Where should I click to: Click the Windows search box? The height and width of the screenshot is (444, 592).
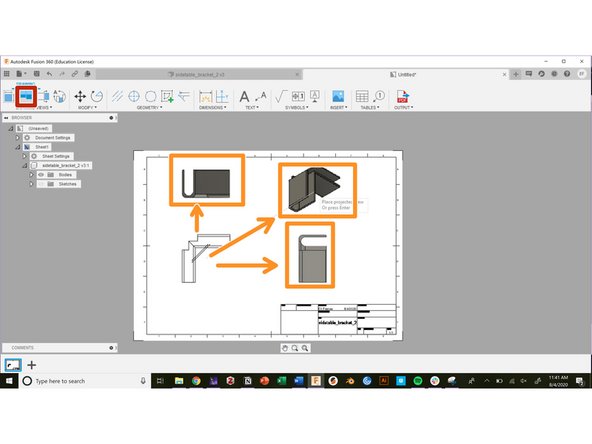[x=85, y=381]
